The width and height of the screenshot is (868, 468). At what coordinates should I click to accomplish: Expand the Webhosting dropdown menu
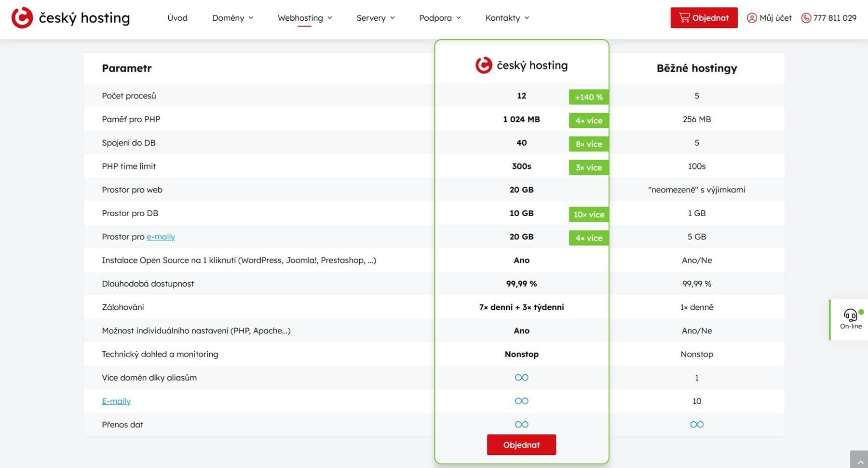305,18
